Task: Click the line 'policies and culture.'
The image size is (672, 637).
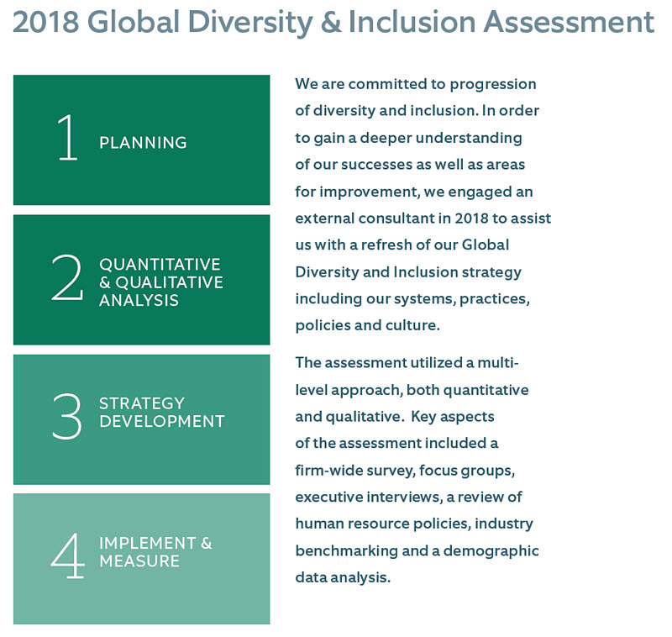Action: click(367, 325)
